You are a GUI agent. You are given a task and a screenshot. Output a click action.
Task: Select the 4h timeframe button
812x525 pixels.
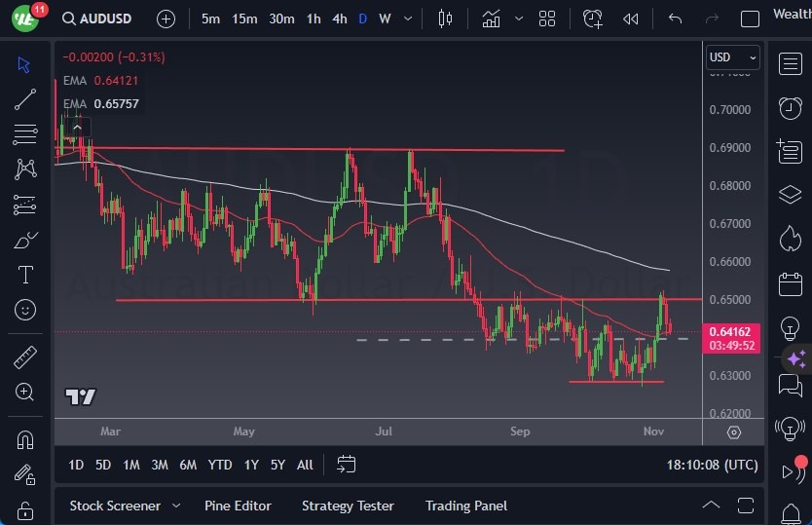point(339,19)
